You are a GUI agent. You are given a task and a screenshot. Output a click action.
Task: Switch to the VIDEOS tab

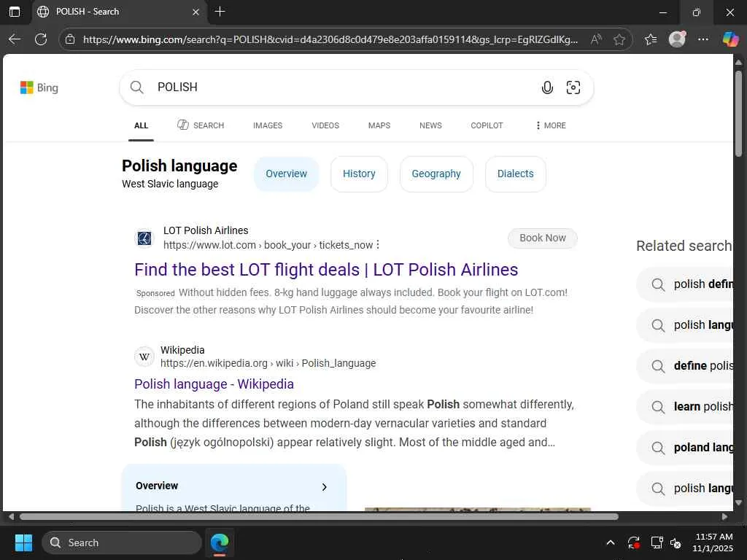(x=325, y=125)
